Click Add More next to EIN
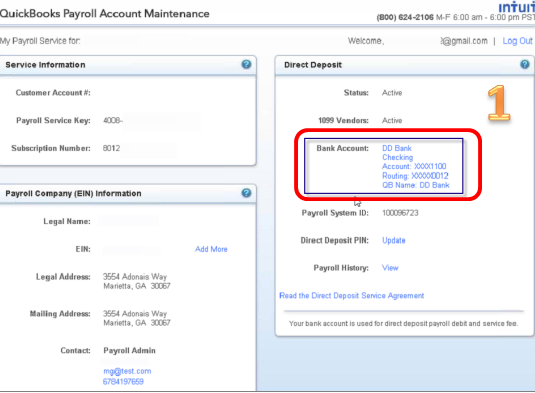The height and width of the screenshot is (393, 535). 211,249
